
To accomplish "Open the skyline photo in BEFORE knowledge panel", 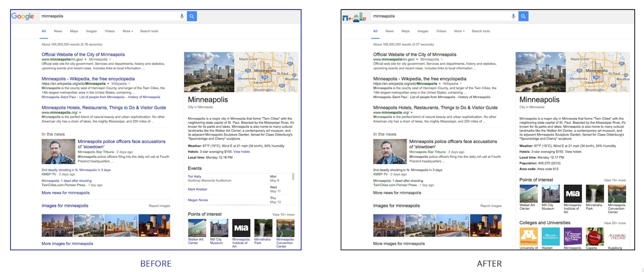I will tap(209, 72).
